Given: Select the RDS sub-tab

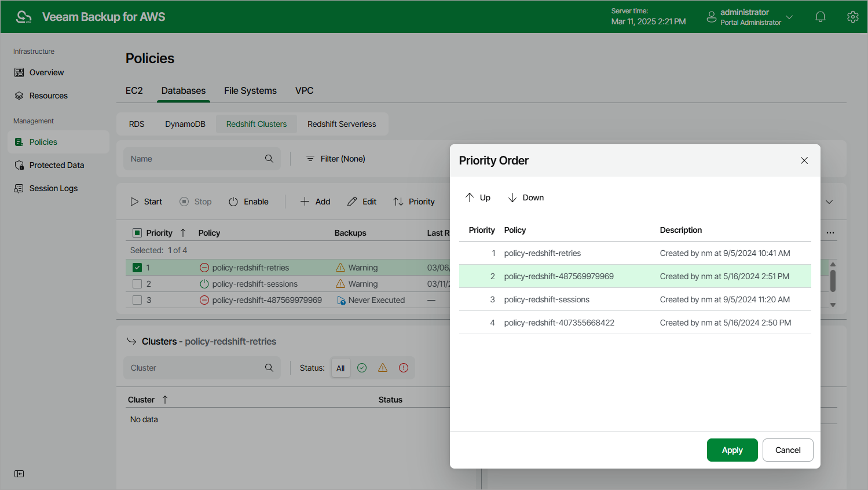Looking at the screenshot, I should tap(137, 124).
